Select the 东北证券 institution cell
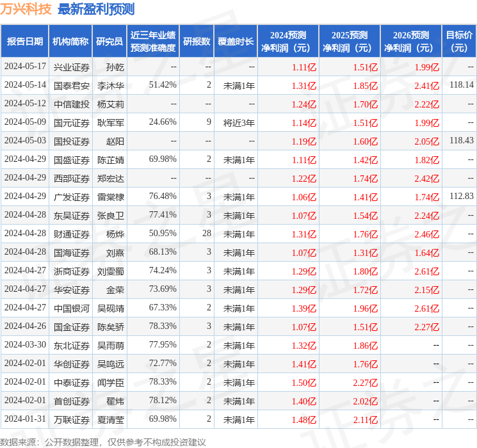Screen dimensions: 477x448 (x=72, y=346)
